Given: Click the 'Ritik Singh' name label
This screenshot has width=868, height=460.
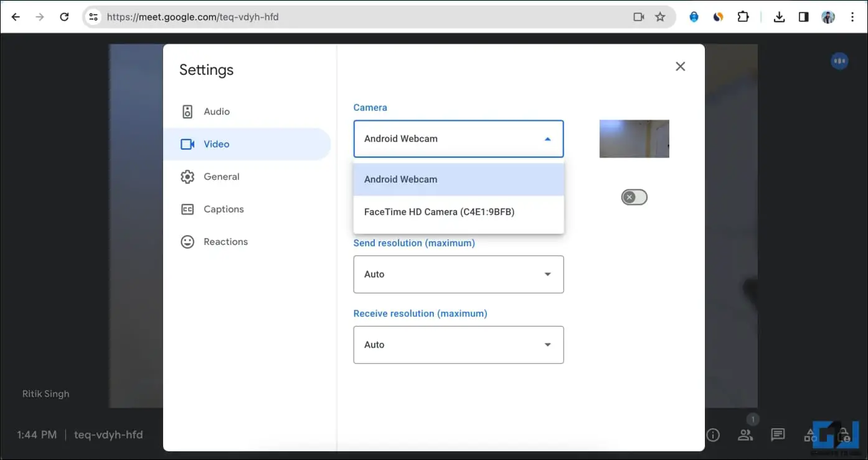Looking at the screenshot, I should [x=46, y=394].
